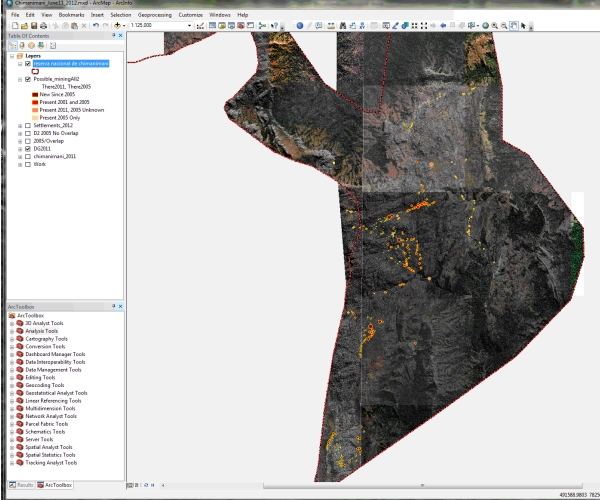
Task: Open the Bookmarks menu
Action: tap(72, 15)
